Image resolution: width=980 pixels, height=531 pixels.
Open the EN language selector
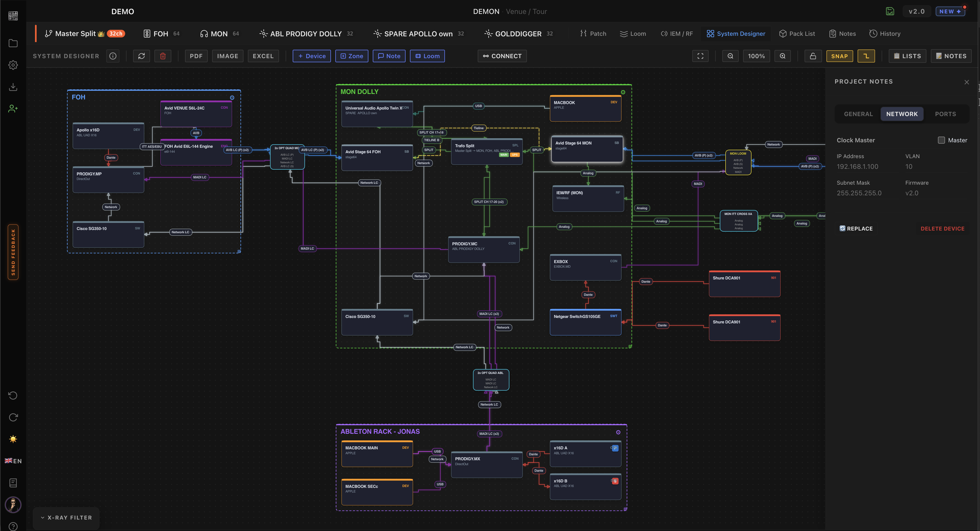[x=13, y=461]
